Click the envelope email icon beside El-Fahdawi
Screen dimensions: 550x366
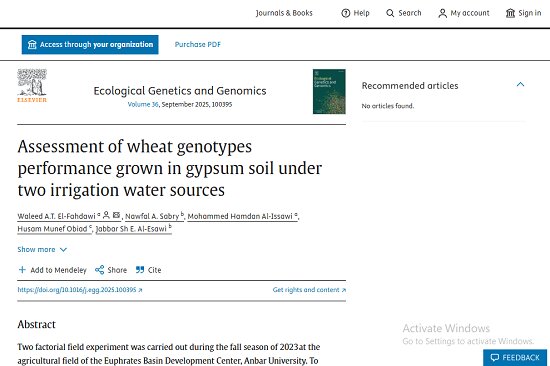[116, 215]
